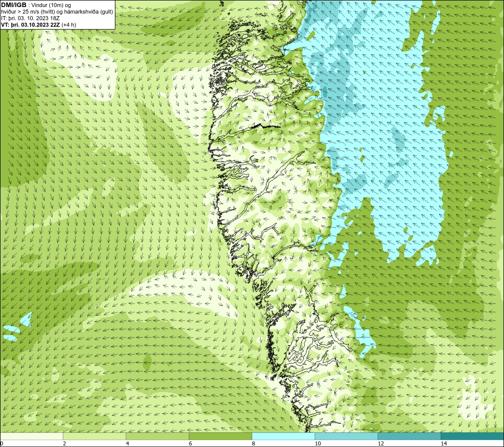Click the scale label '10'
Image resolution: width=504 pixels, height=447 pixels.
click(318, 444)
